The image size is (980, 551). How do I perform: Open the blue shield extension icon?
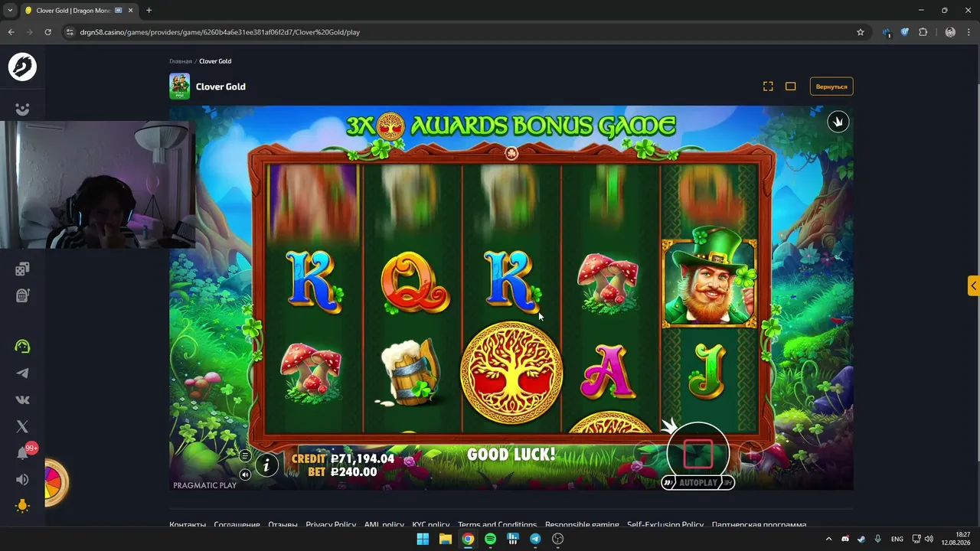tap(904, 32)
